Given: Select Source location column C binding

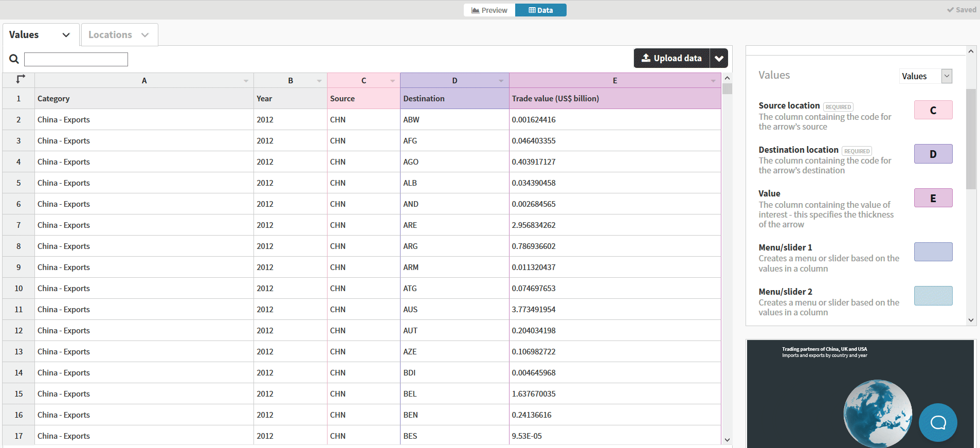Looking at the screenshot, I should (933, 110).
